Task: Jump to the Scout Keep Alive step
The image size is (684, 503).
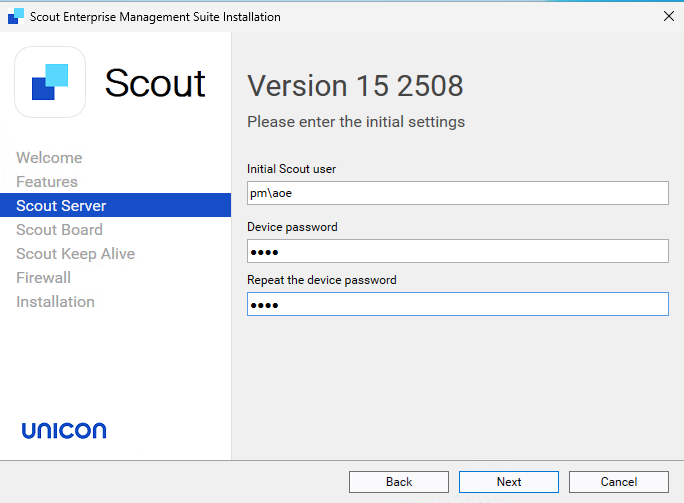Action: point(75,254)
